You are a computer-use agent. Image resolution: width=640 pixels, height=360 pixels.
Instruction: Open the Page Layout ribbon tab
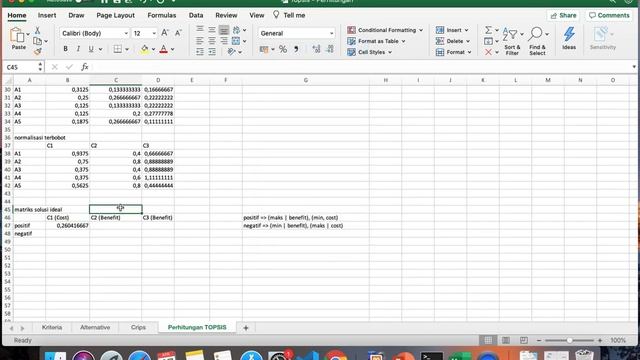point(116,15)
